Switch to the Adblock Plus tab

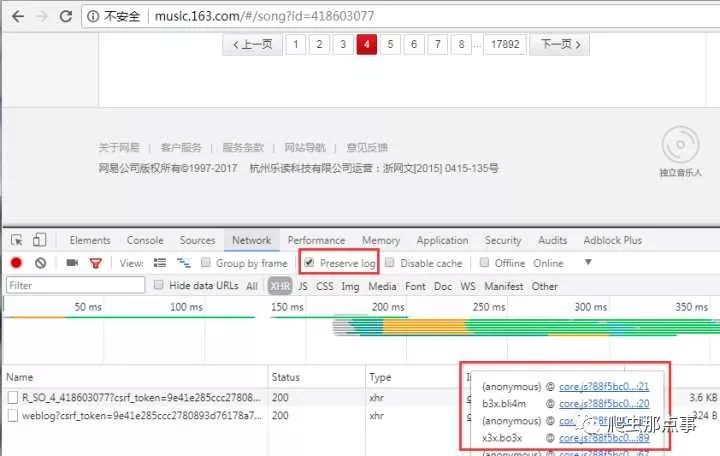click(x=613, y=240)
